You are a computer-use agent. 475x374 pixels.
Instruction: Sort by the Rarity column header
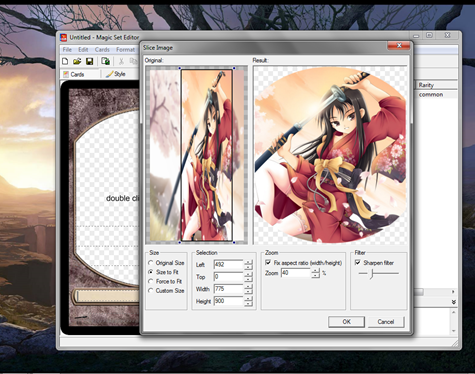[x=435, y=85]
